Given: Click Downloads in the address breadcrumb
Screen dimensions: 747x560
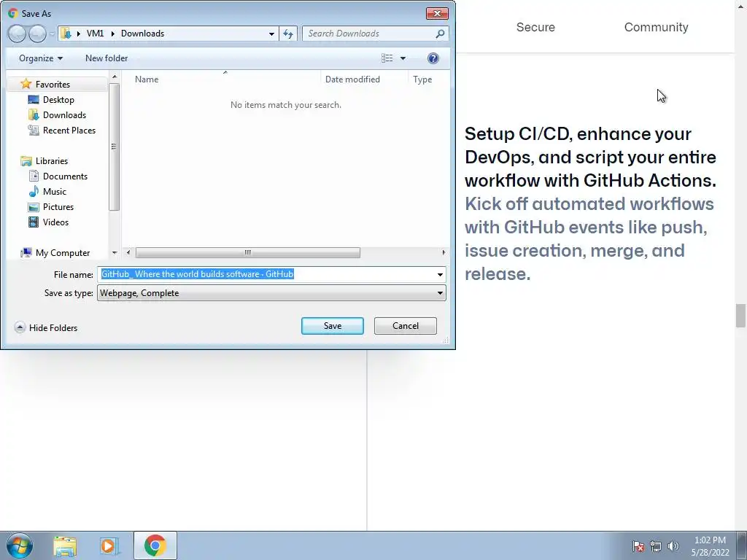Looking at the screenshot, I should click(142, 34).
